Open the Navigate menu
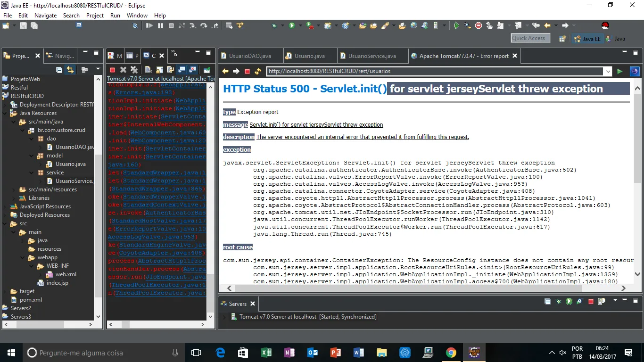 tap(45, 15)
